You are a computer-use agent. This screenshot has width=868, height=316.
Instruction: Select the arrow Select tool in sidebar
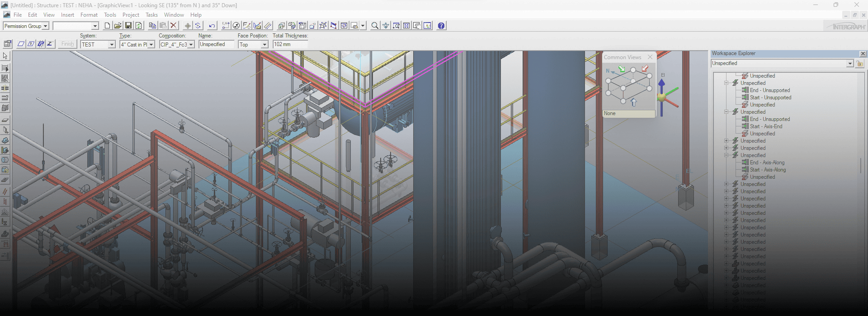click(x=5, y=56)
